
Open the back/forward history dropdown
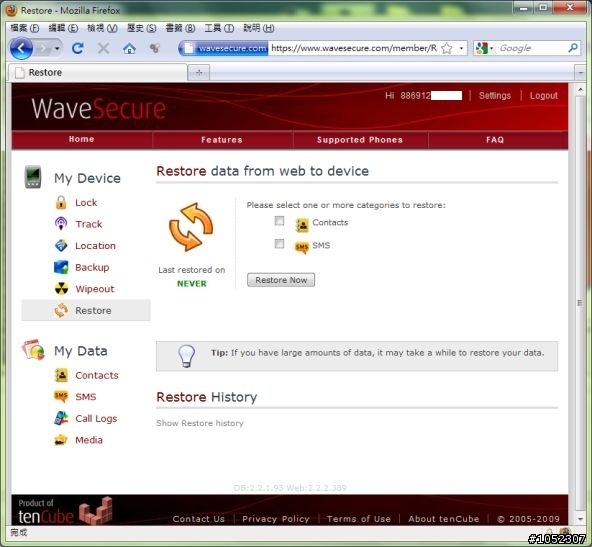[x=57, y=48]
